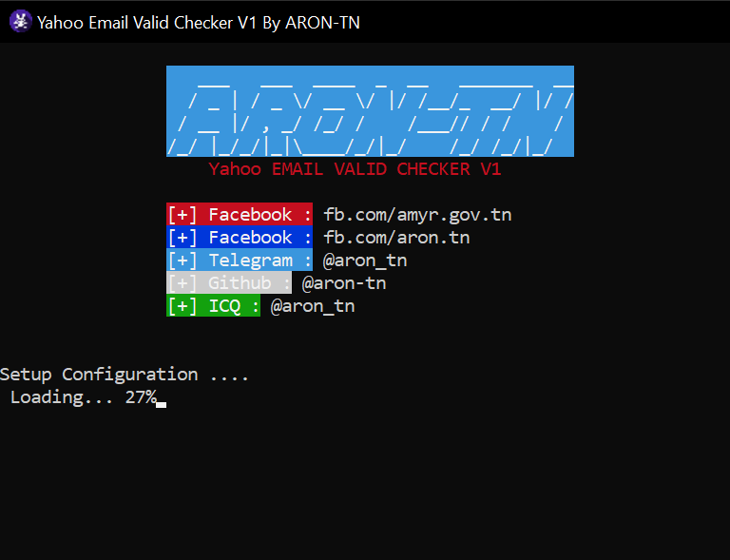Click the light blue Telegram label
This screenshot has width=730, height=560.
[240, 260]
